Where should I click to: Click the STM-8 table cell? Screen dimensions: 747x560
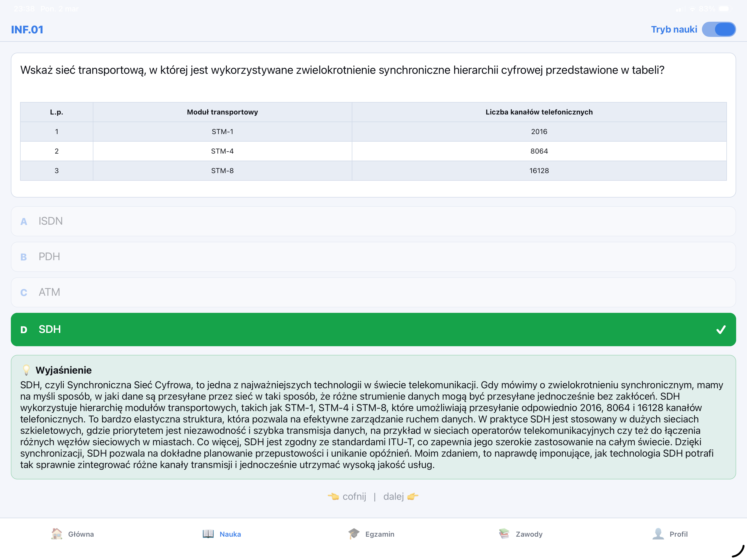coord(222,171)
